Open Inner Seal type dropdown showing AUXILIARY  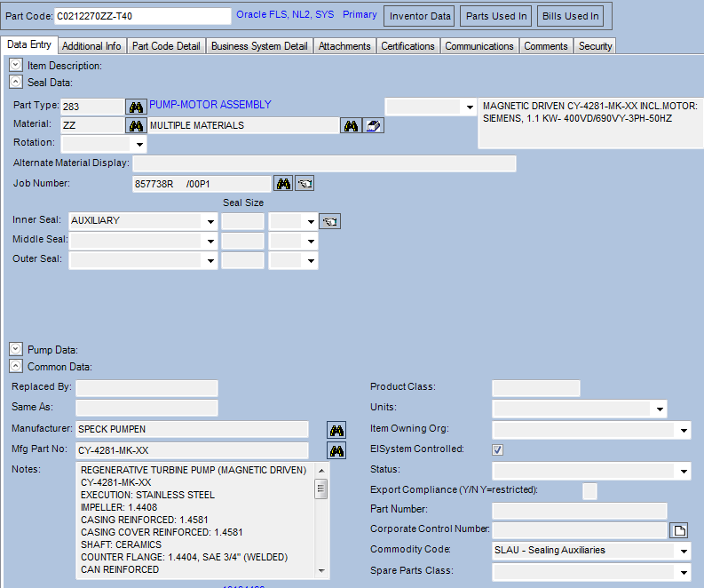tap(210, 221)
